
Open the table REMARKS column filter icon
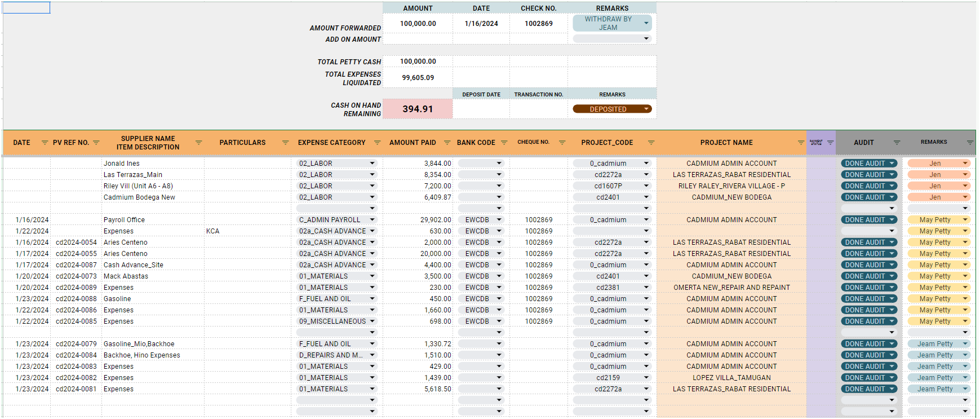970,143
